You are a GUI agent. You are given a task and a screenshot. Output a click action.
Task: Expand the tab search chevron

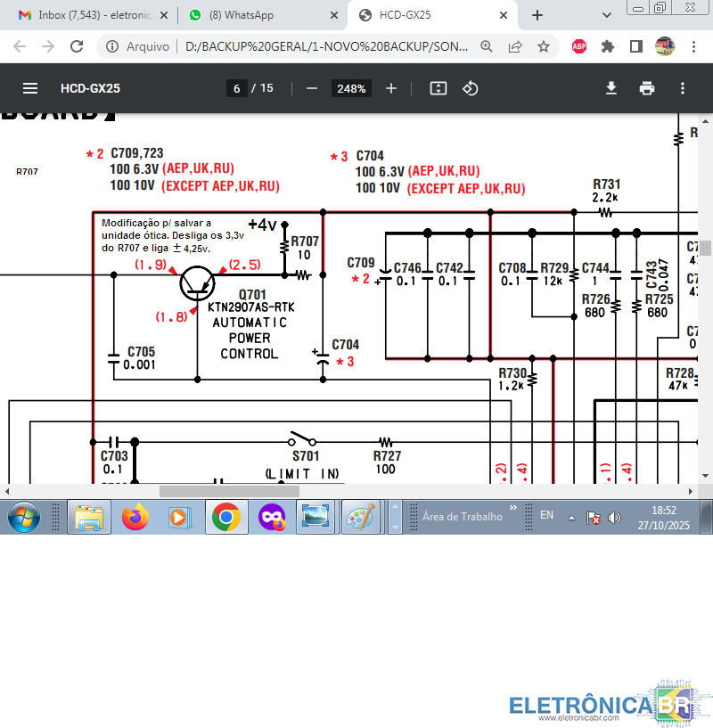click(606, 15)
